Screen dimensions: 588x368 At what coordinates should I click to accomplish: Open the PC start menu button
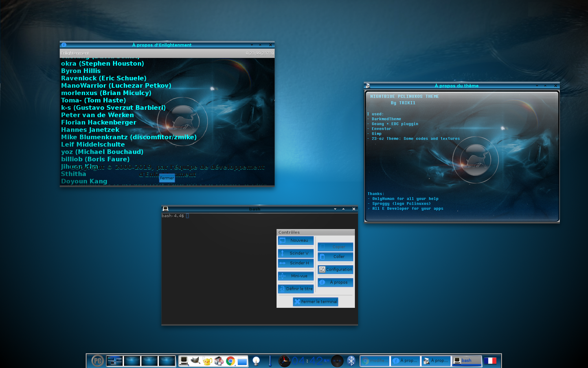click(97, 361)
